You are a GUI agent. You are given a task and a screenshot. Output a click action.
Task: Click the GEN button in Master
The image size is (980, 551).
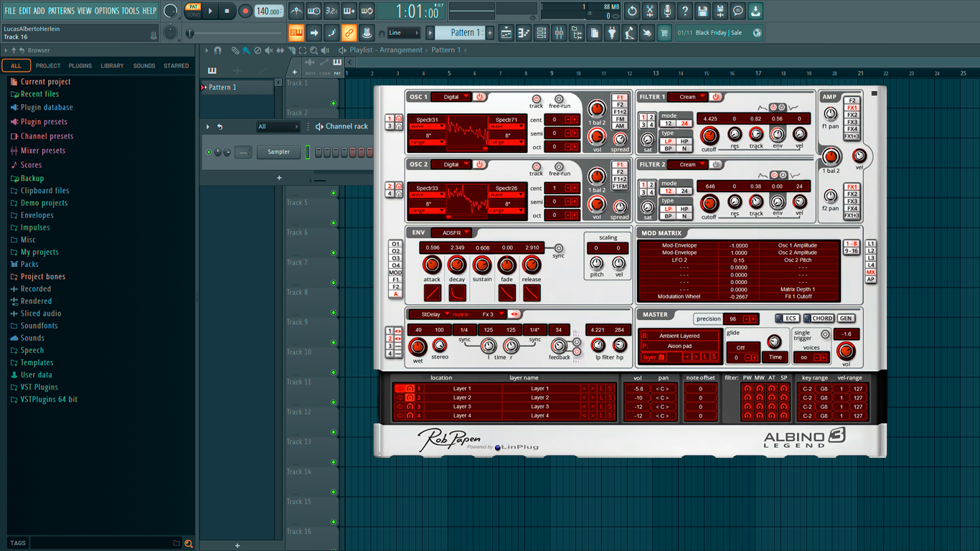click(846, 319)
